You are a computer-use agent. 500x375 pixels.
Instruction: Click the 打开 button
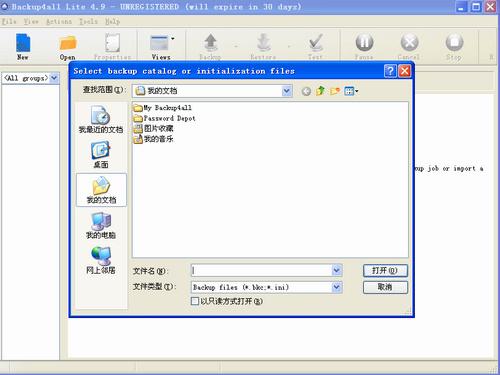pos(385,270)
